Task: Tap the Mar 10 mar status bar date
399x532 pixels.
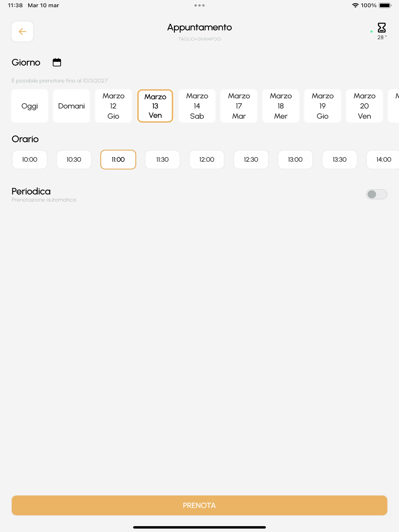Action: 43,5
